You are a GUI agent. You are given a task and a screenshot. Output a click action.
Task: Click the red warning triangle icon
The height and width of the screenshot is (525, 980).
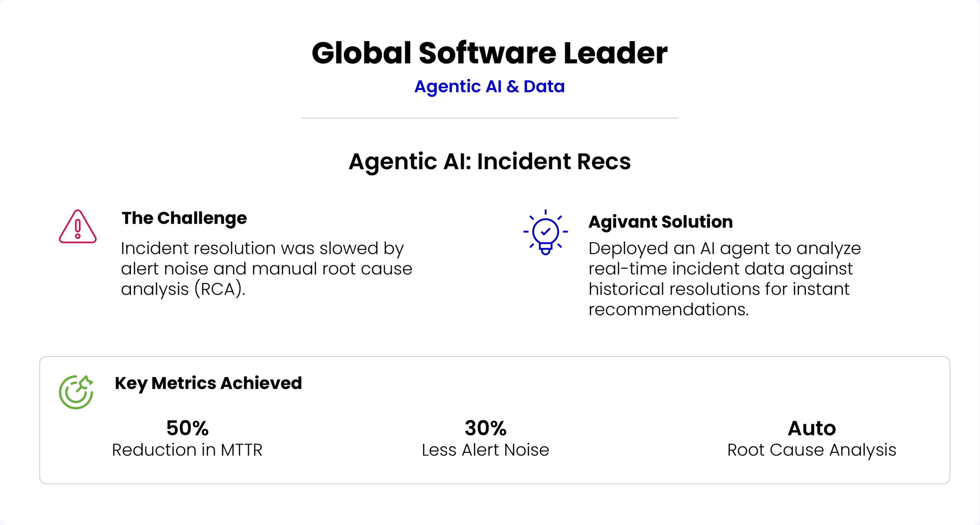78,227
